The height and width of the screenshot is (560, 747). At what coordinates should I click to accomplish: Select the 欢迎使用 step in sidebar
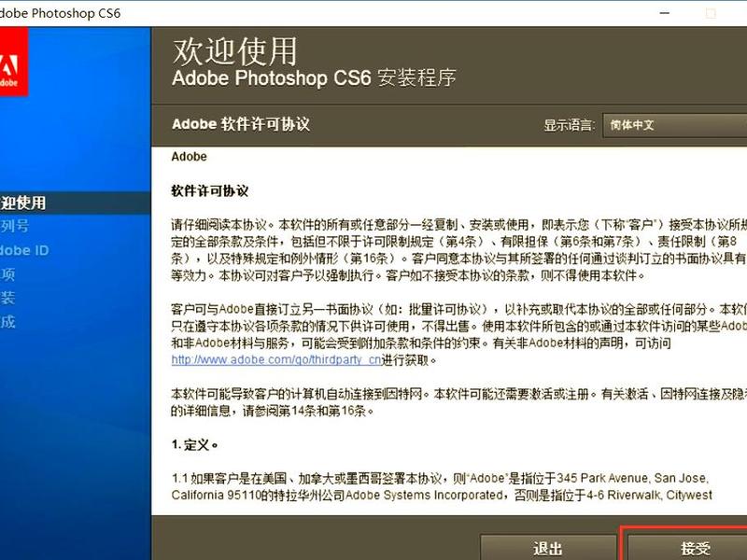point(76,203)
